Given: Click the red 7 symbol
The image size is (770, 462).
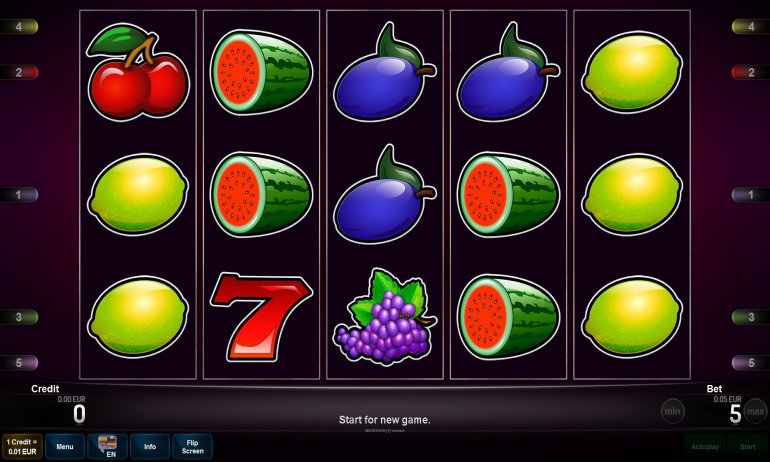Looking at the screenshot, I should (261, 317).
